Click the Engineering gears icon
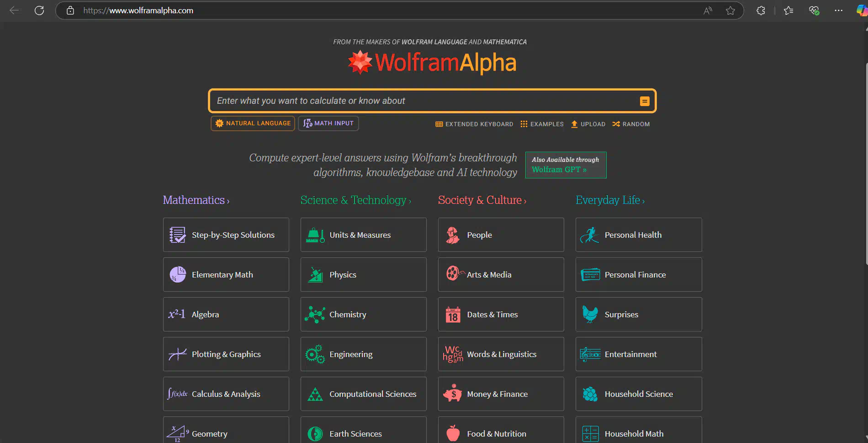This screenshot has height=443, width=868. 315,354
